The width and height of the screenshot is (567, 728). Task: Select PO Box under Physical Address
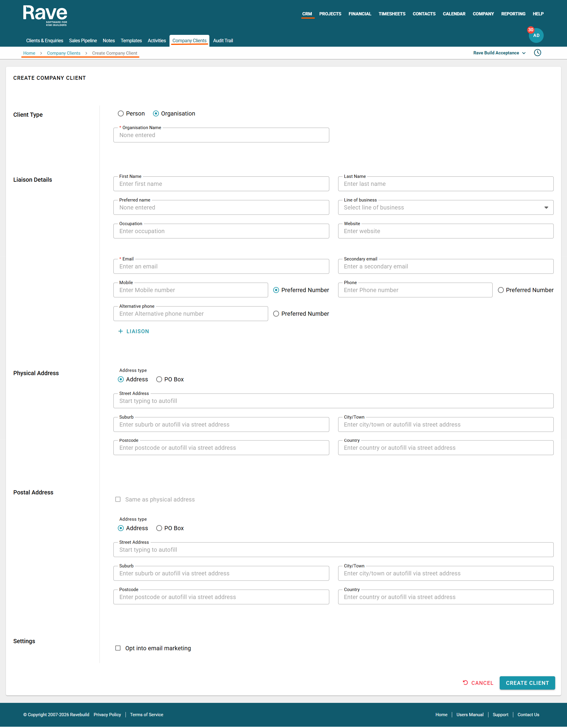point(159,379)
